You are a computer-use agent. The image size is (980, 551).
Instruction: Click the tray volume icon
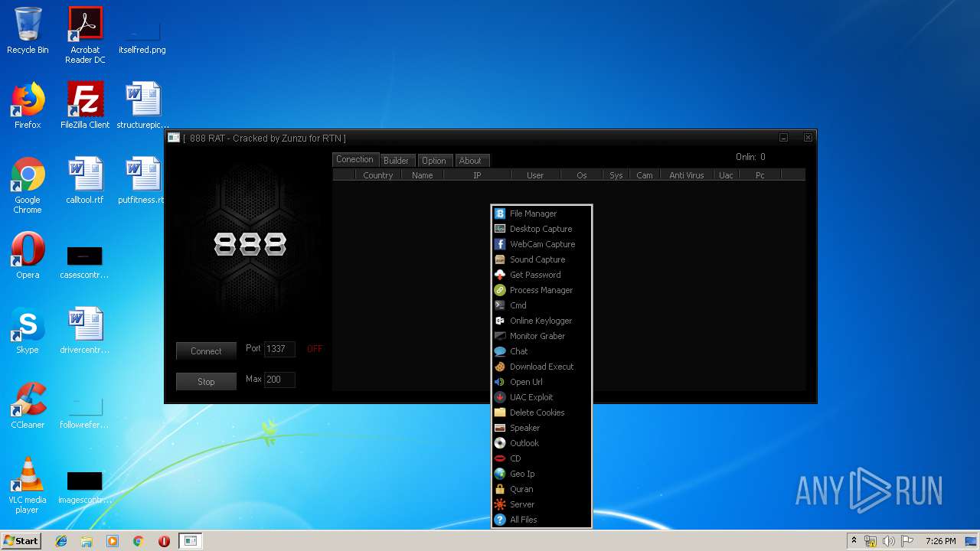pos(889,541)
